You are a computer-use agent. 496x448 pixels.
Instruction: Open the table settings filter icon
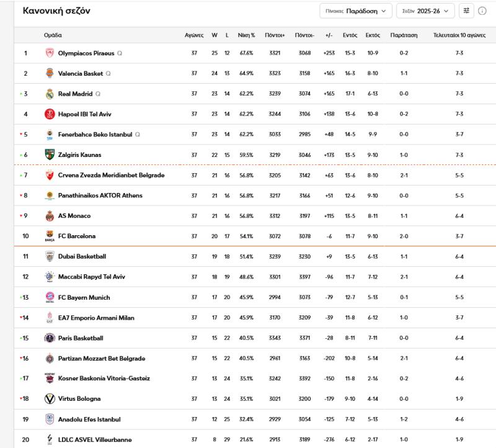tap(467, 11)
